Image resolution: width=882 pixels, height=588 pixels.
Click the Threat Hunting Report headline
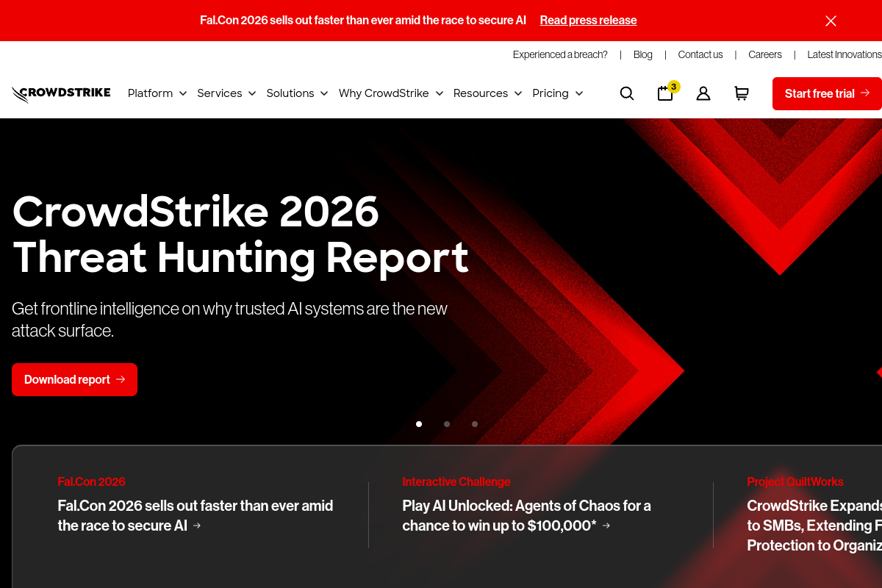coord(240,234)
